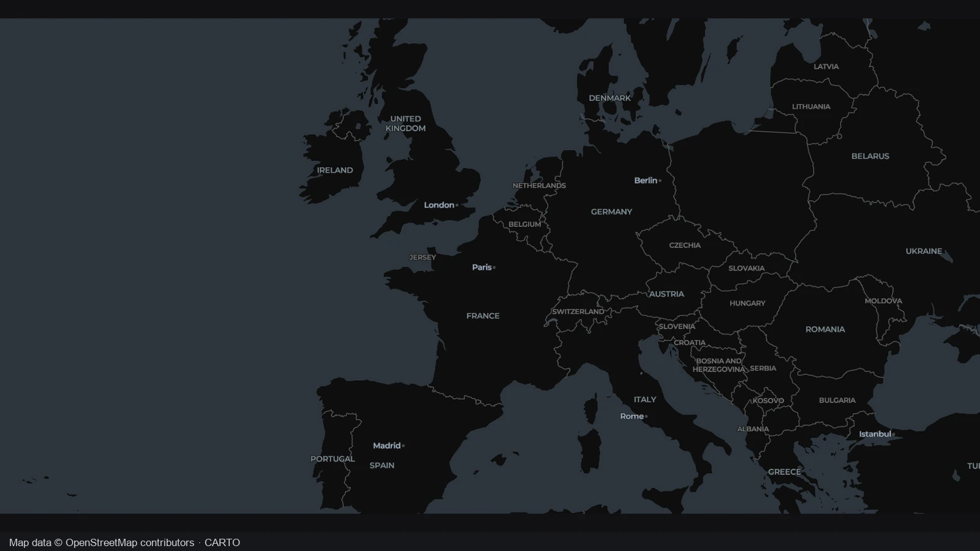Screen dimensions: 980x551
Task: Select the SERBIA country label
Action: pyautogui.click(x=763, y=369)
